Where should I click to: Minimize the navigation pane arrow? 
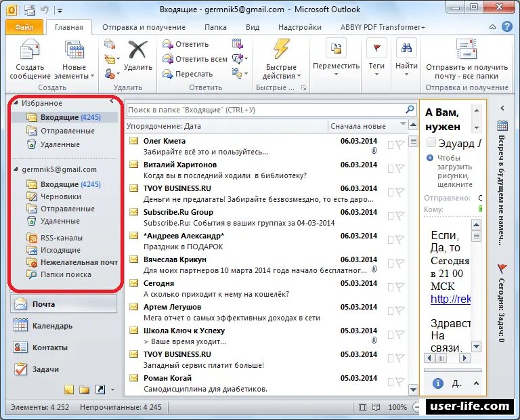coord(112,101)
